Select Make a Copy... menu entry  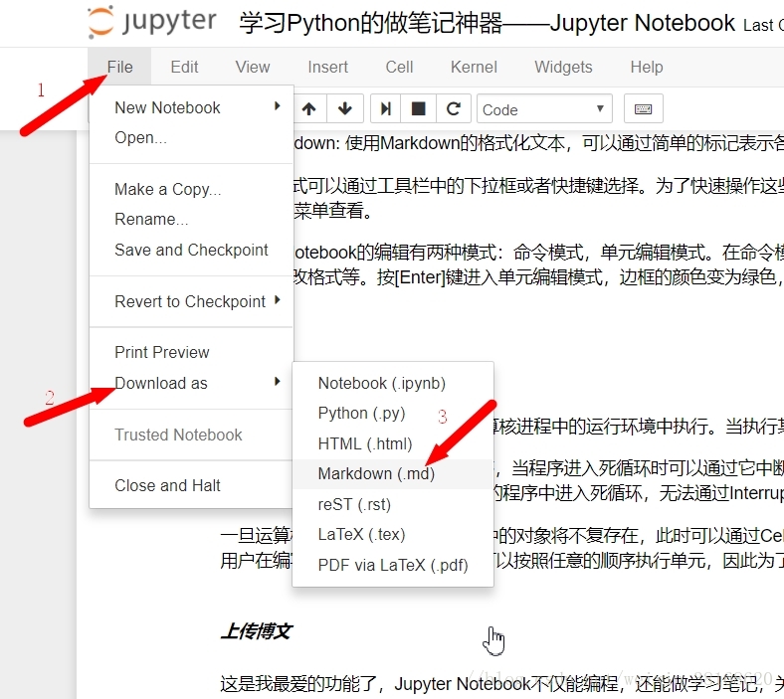click(x=191, y=189)
